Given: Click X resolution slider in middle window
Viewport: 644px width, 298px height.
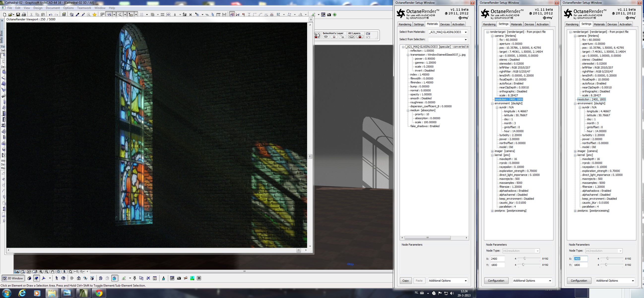Looking at the screenshot, I should tap(525, 259).
